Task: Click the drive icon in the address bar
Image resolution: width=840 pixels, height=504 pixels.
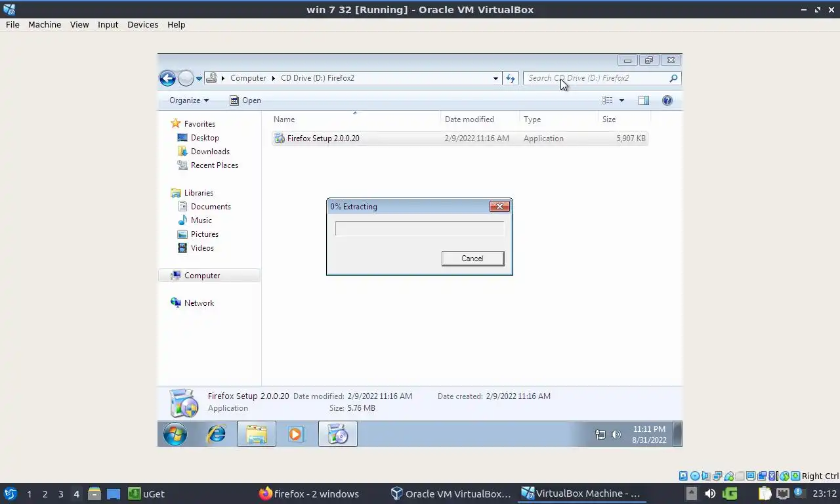Action: click(211, 78)
